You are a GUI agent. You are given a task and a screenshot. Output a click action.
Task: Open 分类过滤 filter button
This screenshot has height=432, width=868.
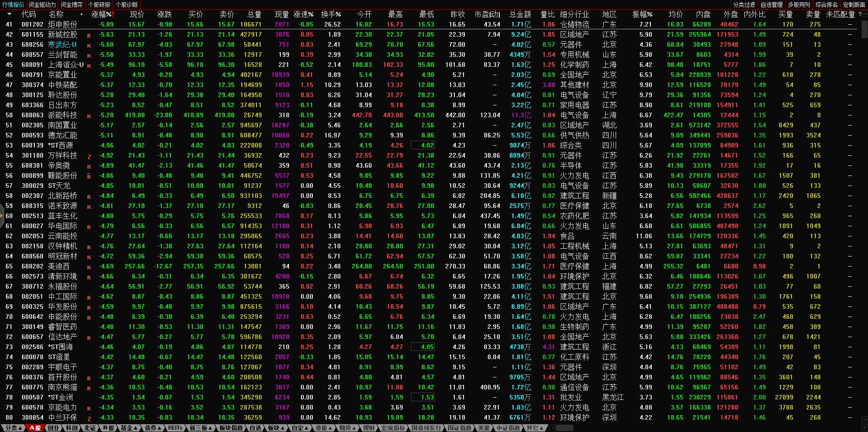[x=744, y=5]
